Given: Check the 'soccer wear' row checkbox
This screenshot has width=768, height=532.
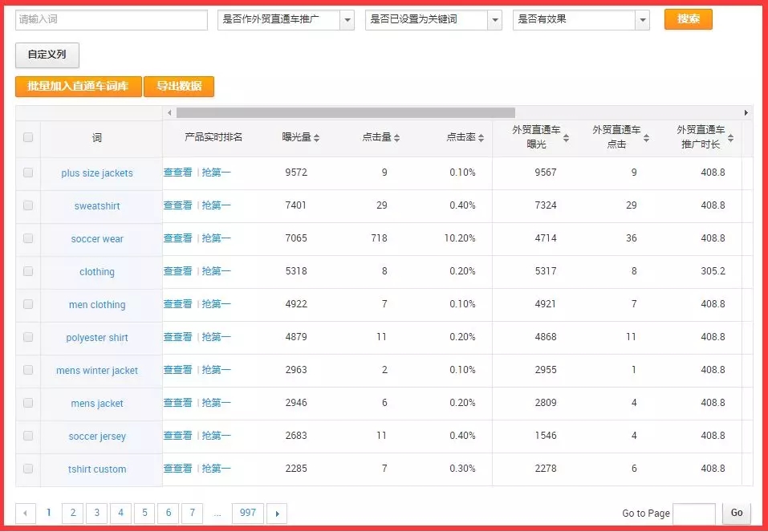Looking at the screenshot, I should coord(28,238).
